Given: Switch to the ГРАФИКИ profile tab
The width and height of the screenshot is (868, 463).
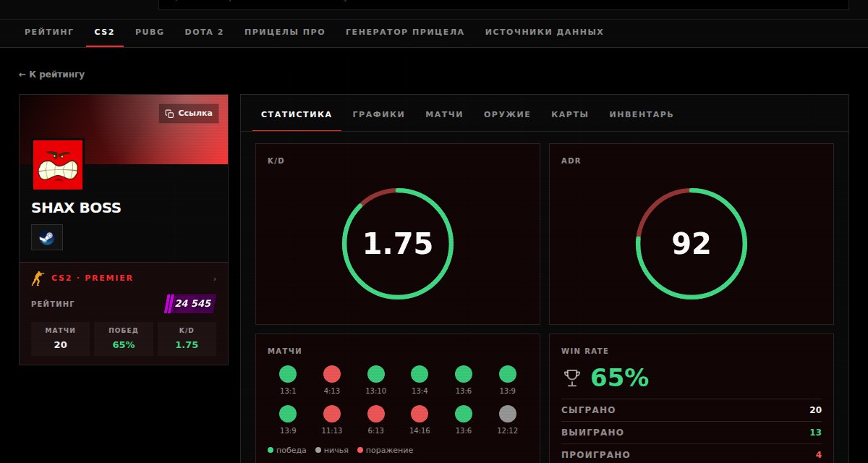Looking at the screenshot, I should coord(379,114).
